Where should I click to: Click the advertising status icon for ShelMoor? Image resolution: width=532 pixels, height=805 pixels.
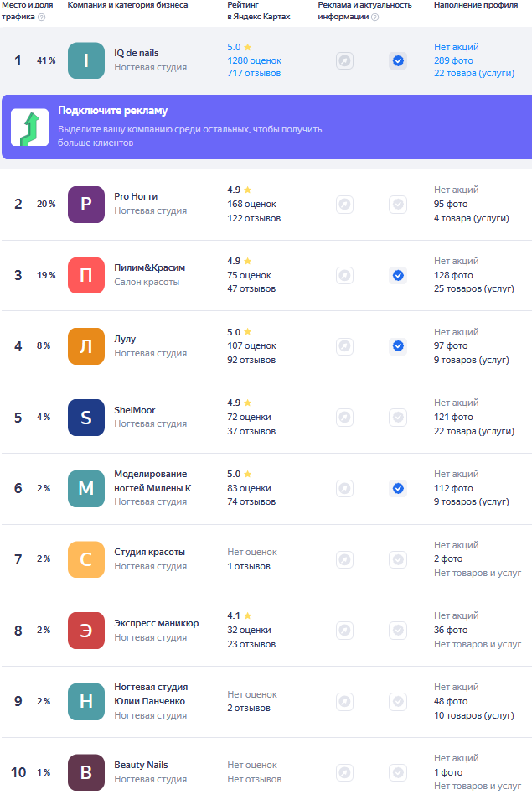(x=344, y=418)
